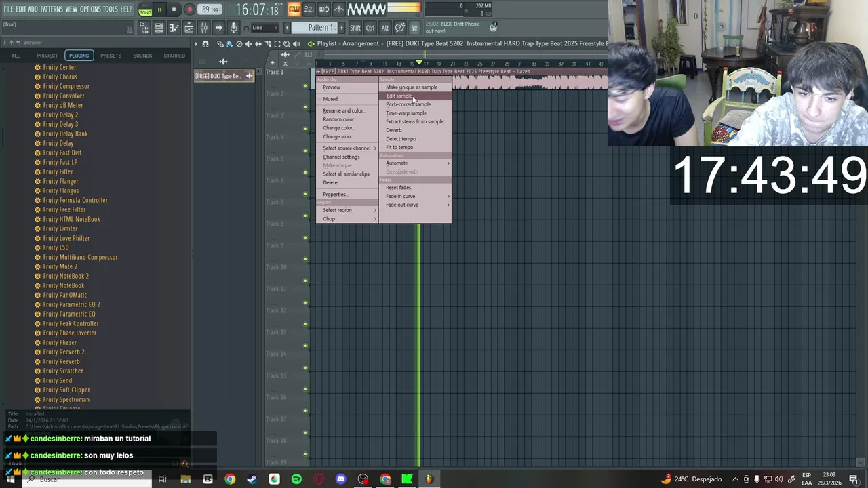868x488 pixels.
Task: Toggle the microphone recording icon
Action: (x=233, y=28)
